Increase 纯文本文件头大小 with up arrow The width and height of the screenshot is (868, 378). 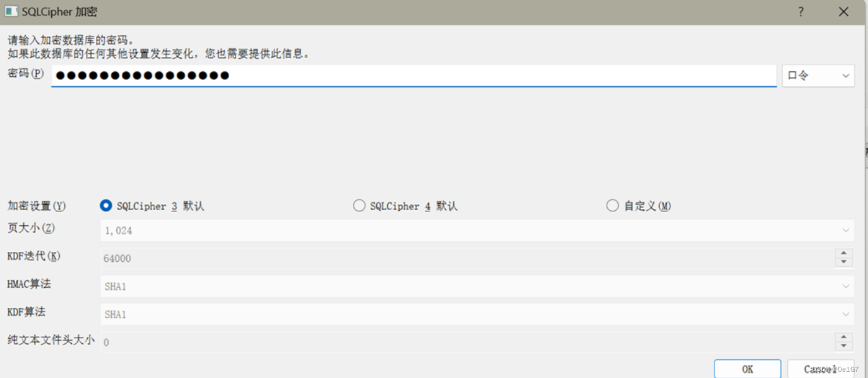click(844, 337)
